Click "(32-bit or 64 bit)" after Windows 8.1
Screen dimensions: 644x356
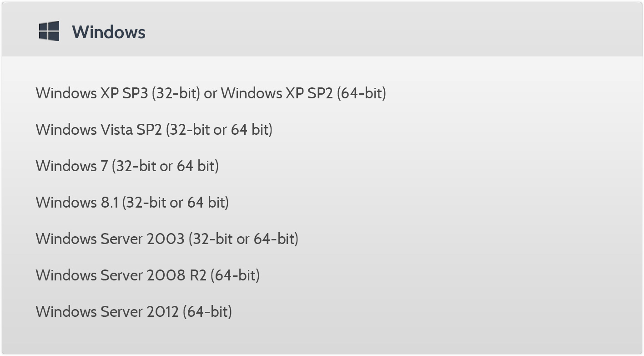point(176,202)
